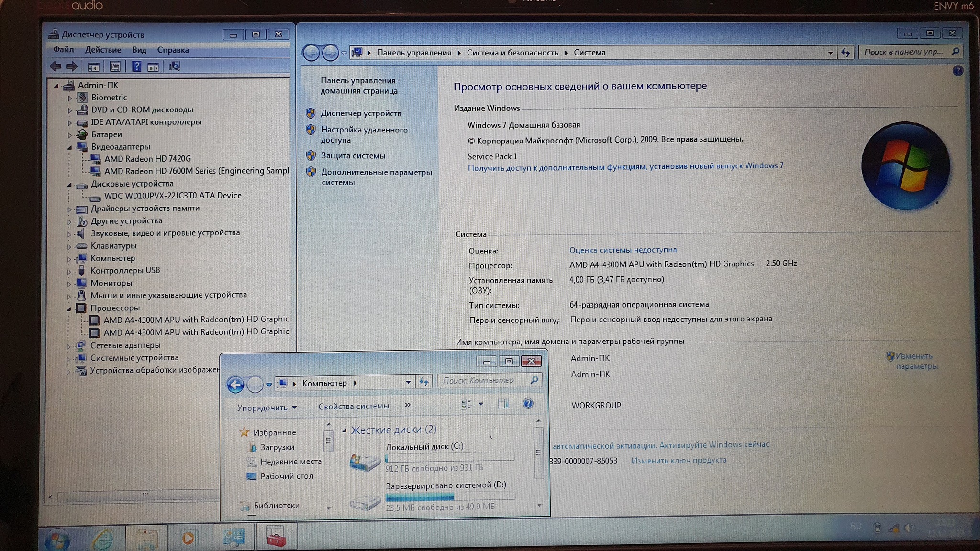
Task: Expand the Сетевые адаптеры category
Action: (x=69, y=346)
